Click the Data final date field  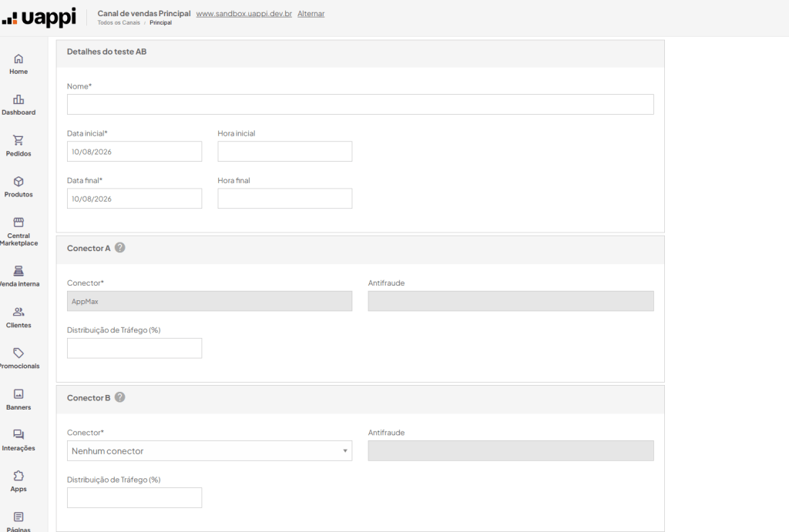[x=134, y=199]
